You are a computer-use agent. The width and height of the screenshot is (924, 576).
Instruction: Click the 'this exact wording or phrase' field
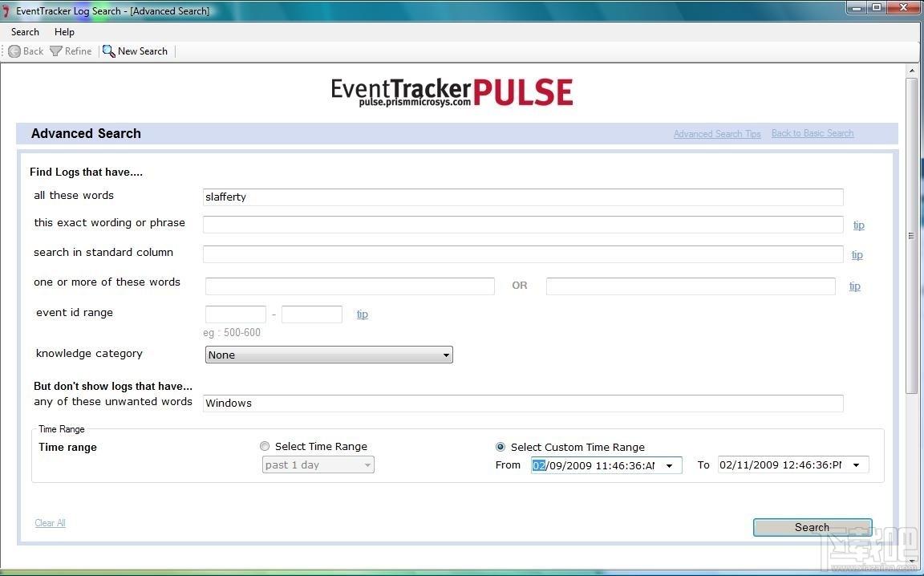(x=523, y=224)
